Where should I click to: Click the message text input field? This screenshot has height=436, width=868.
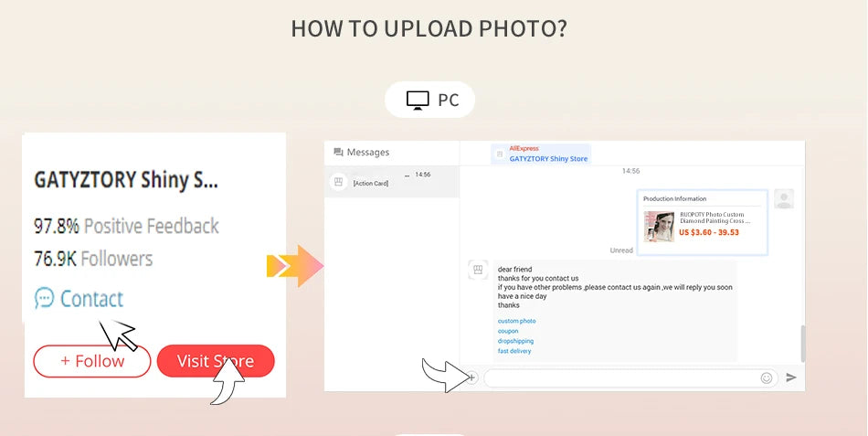(630, 378)
